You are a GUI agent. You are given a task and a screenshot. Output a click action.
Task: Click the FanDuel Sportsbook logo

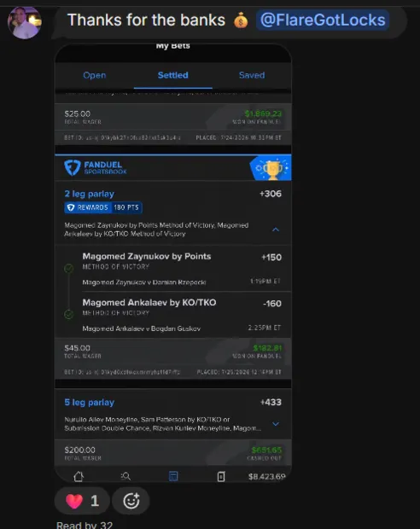click(x=96, y=168)
